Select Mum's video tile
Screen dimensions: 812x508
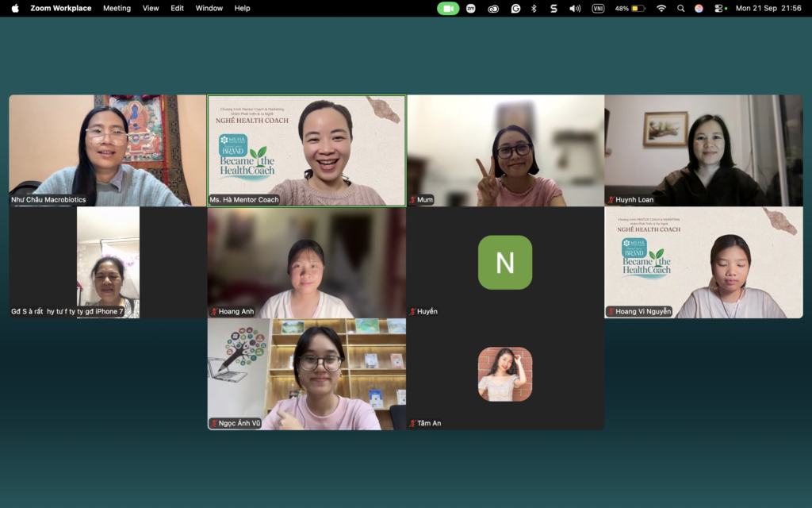[505, 150]
